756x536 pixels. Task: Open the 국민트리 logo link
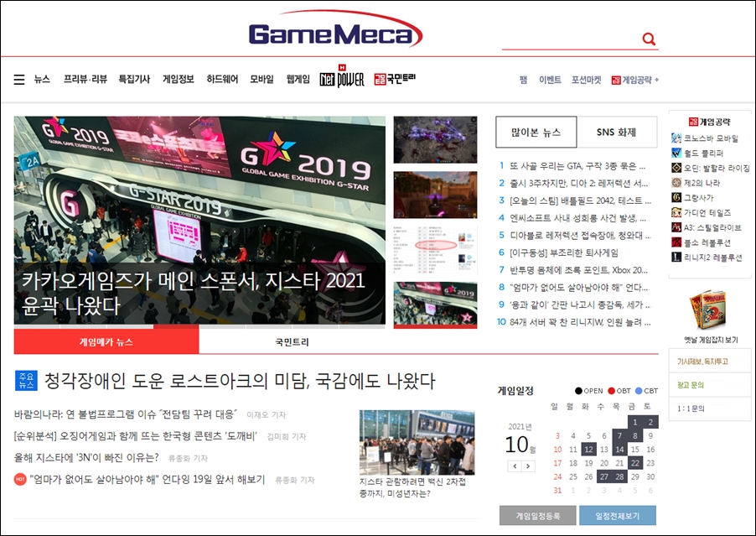click(395, 79)
